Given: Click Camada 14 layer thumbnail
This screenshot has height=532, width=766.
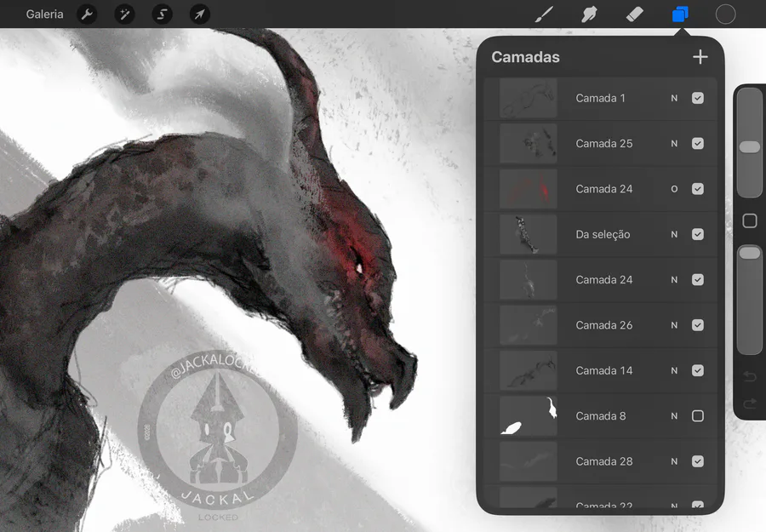Looking at the screenshot, I should 528,371.
